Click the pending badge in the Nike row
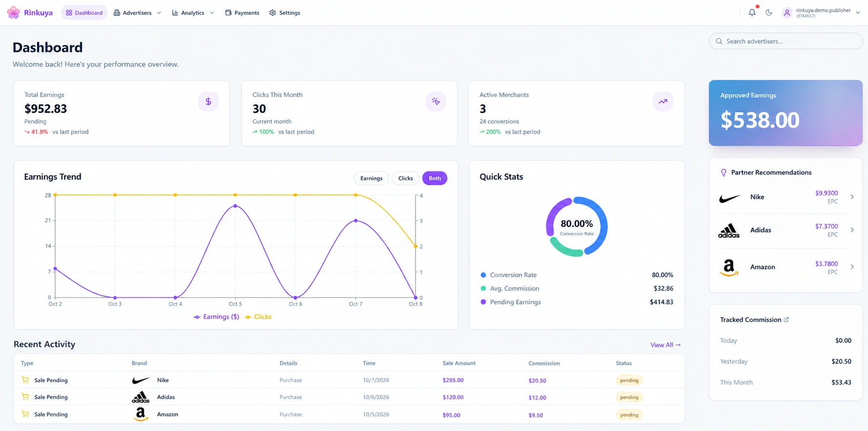868x431 pixels. pyautogui.click(x=629, y=380)
